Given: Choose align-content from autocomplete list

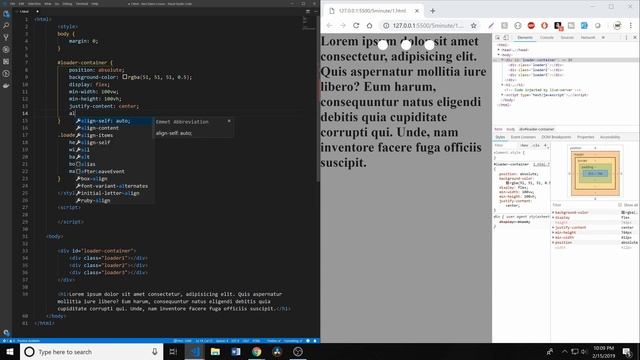Looking at the screenshot, I should point(113,128).
